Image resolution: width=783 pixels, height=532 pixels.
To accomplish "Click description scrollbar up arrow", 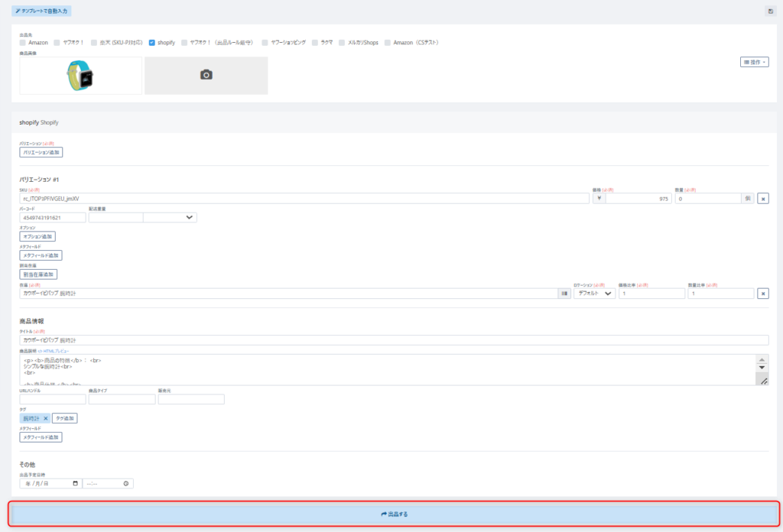I will pos(762,360).
